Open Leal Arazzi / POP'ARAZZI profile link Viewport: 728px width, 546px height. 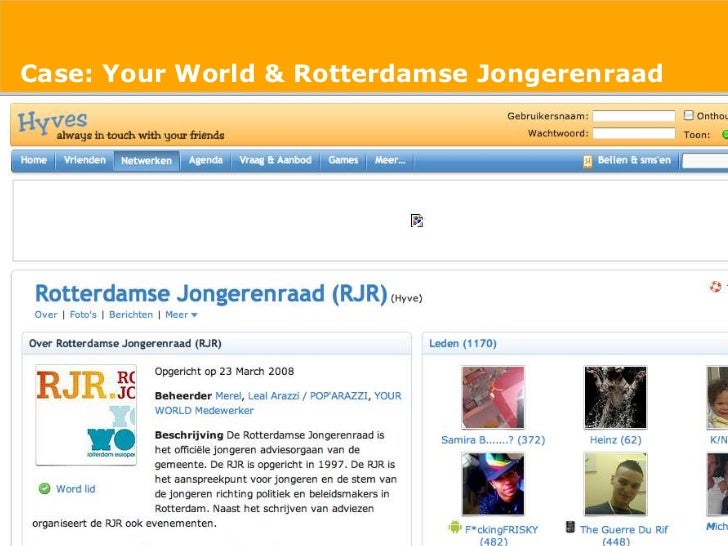point(308,396)
